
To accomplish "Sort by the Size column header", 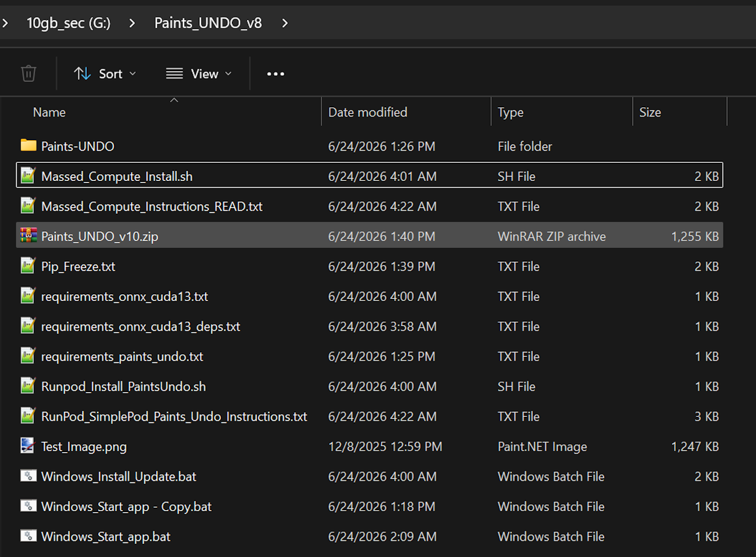I will click(x=650, y=112).
